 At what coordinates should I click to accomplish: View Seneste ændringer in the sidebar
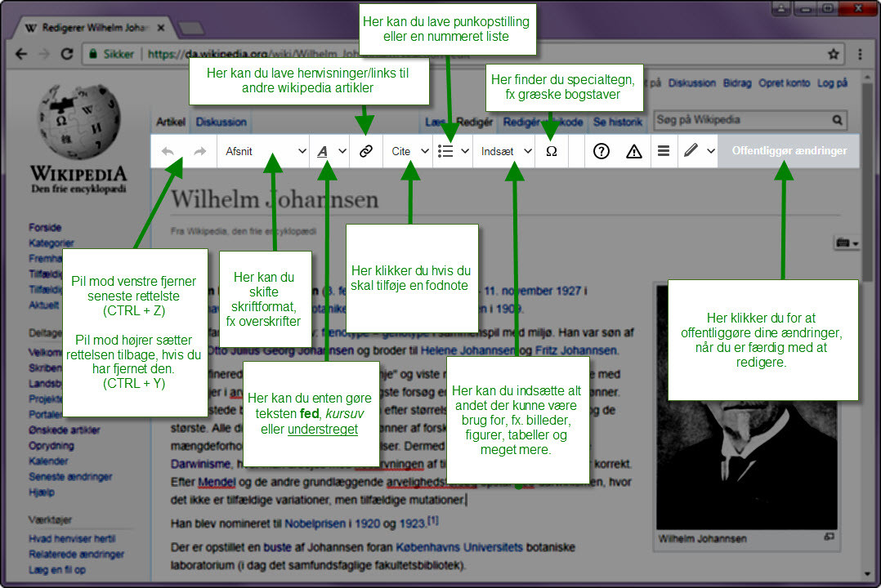[x=70, y=477]
